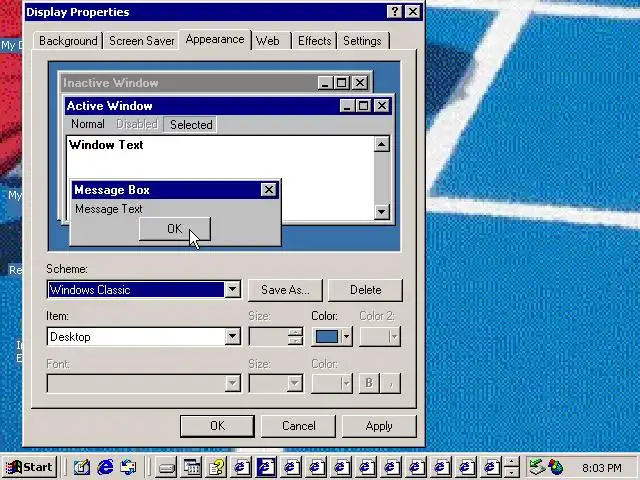Image resolution: width=640 pixels, height=480 pixels.
Task: Click the preview scrollbar's down arrow
Action: pyautogui.click(x=382, y=211)
